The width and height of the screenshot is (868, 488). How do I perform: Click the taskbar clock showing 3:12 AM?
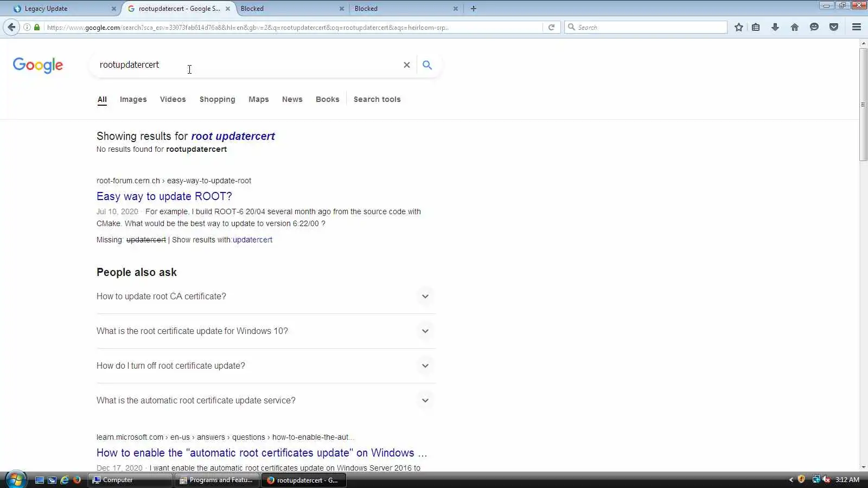click(847, 480)
